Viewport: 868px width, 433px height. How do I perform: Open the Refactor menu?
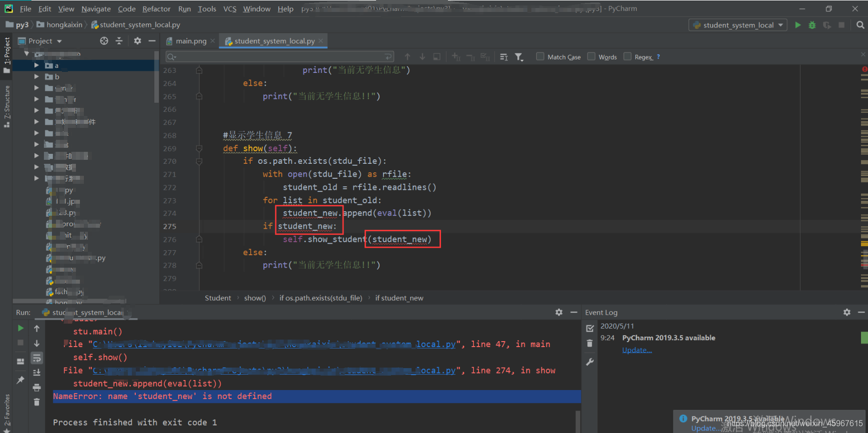click(156, 8)
